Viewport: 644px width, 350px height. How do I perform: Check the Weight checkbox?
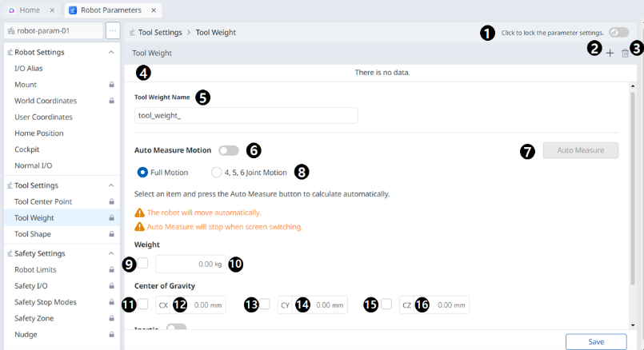coord(142,263)
